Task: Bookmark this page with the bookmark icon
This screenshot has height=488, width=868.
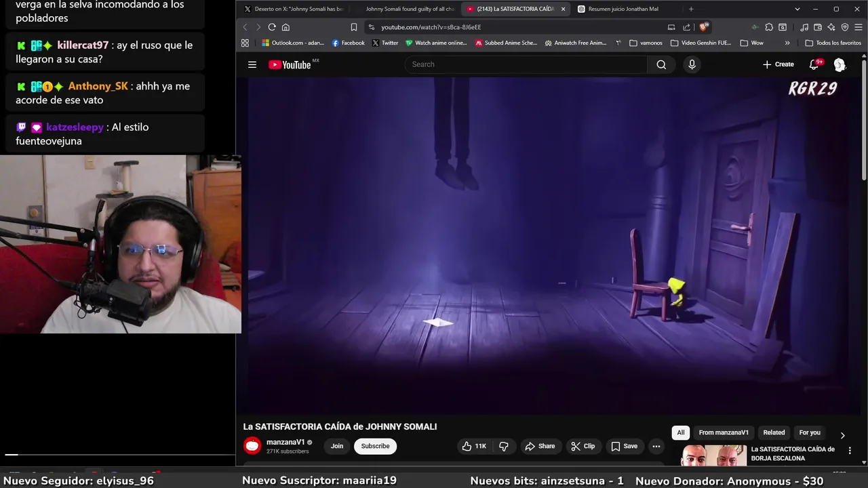Action: tap(353, 27)
